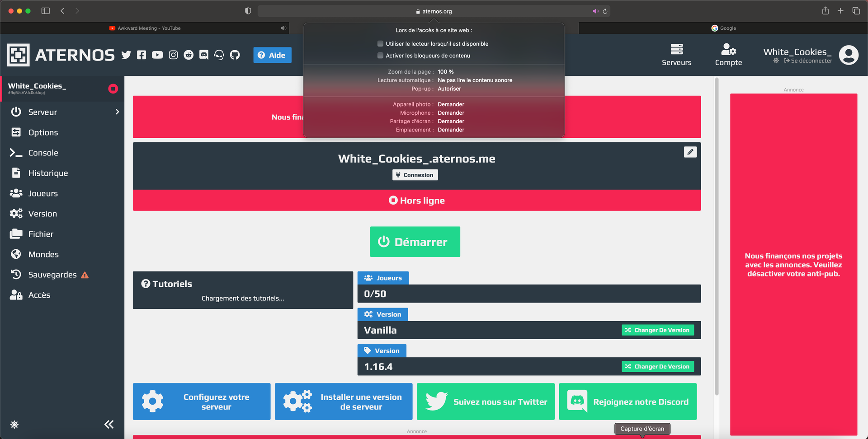Change page zoom value 100 %
Viewport: 868px width, 439px height.
[x=446, y=72]
